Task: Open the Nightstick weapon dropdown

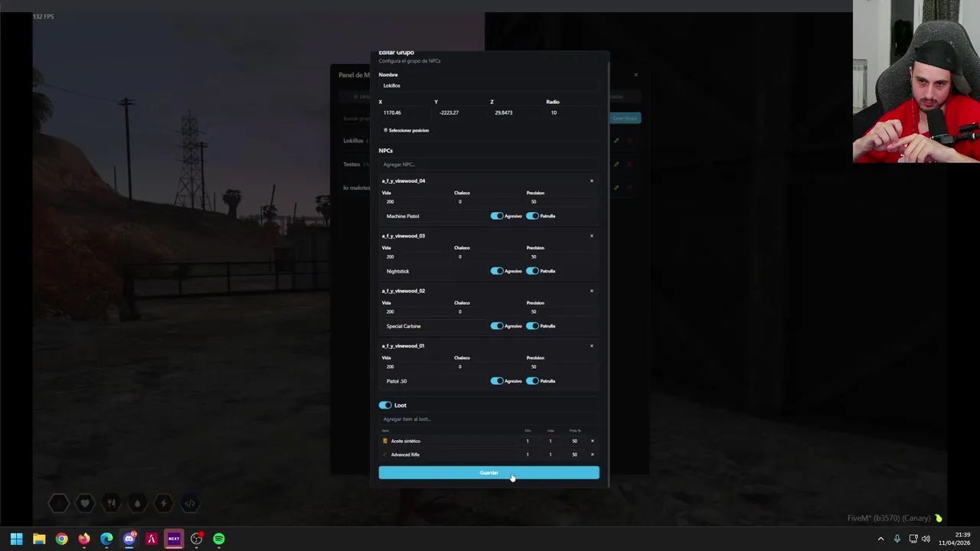Action: [x=434, y=271]
